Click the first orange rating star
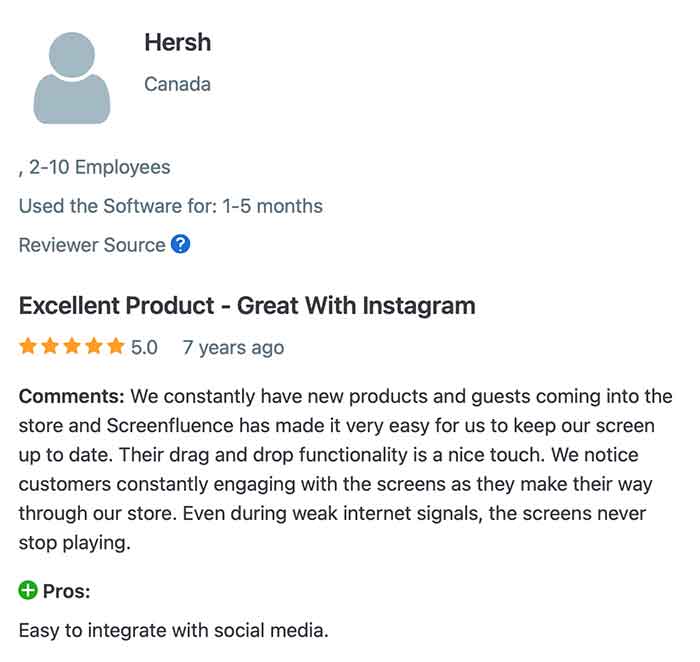 pos(28,347)
